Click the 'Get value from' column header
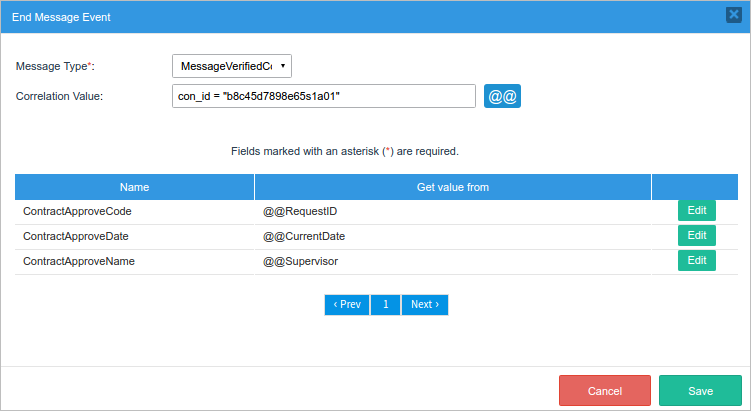 coord(452,187)
